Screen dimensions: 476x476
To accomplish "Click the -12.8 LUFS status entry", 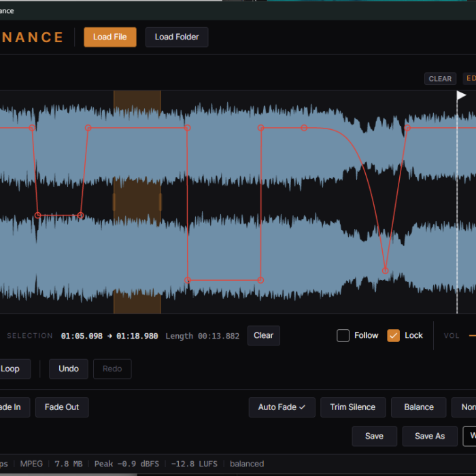I will (x=194, y=464).
